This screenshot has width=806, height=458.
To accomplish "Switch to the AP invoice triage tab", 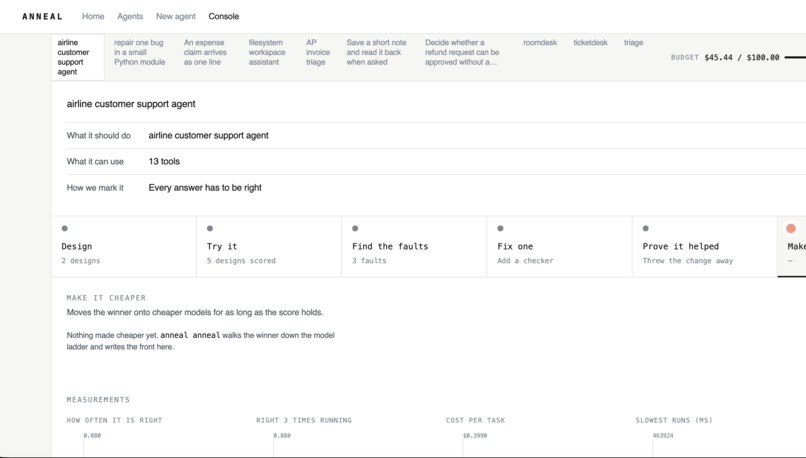I will point(318,52).
